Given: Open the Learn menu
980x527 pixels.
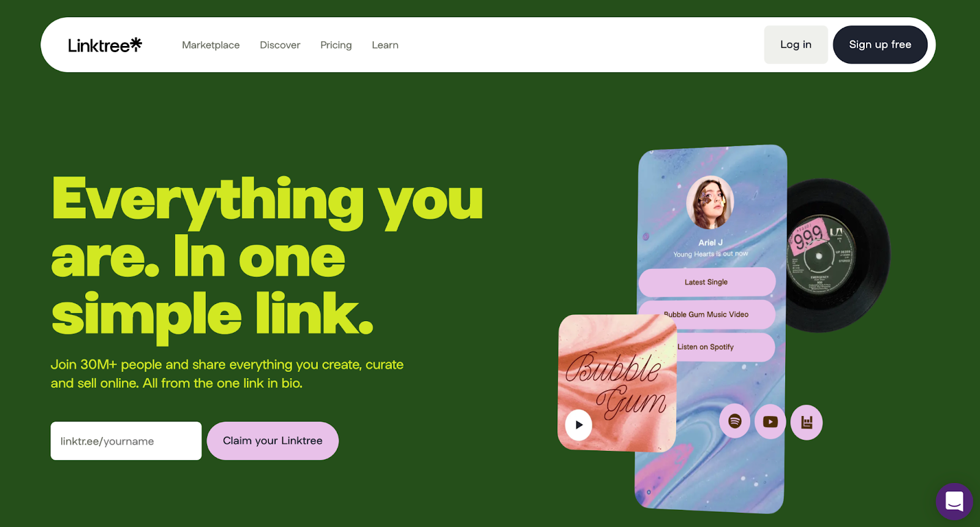Looking at the screenshot, I should coord(385,45).
